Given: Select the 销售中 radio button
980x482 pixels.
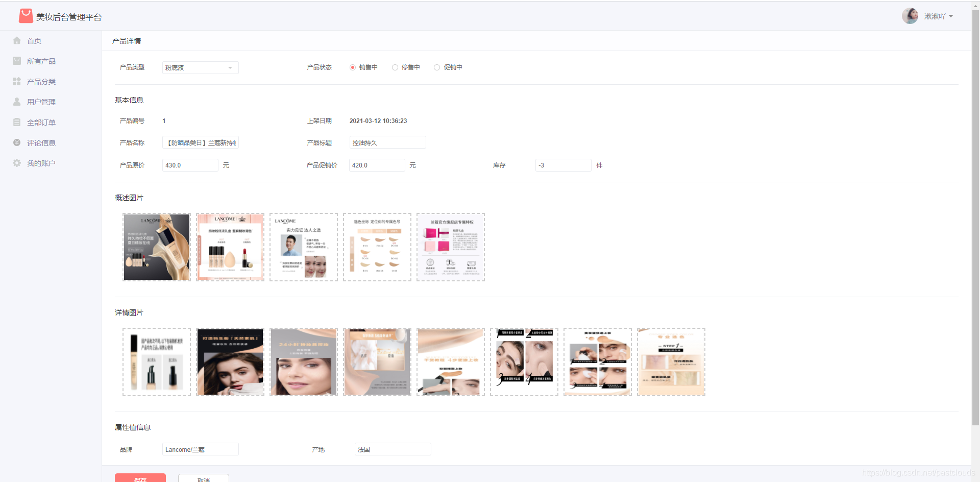Looking at the screenshot, I should point(353,67).
